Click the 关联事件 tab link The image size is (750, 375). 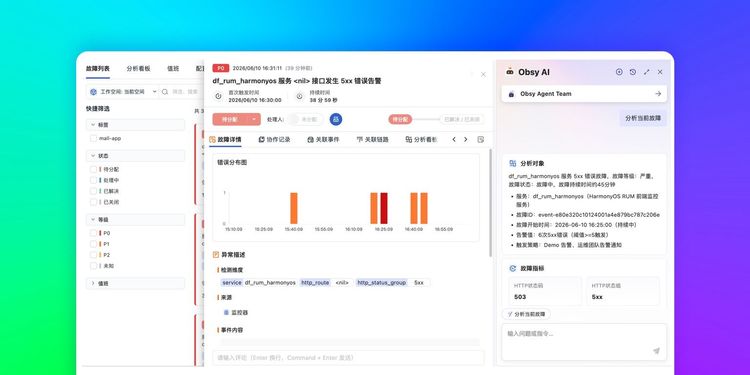pos(323,140)
